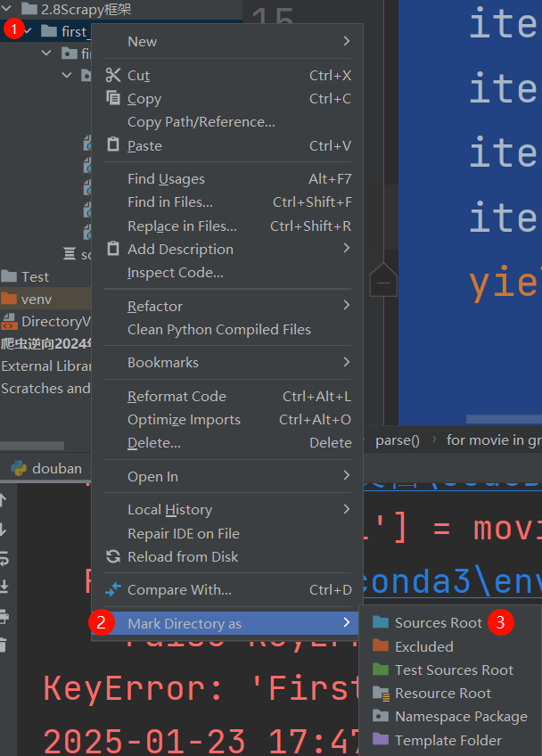Click the Compare With arrows icon

tap(112, 590)
